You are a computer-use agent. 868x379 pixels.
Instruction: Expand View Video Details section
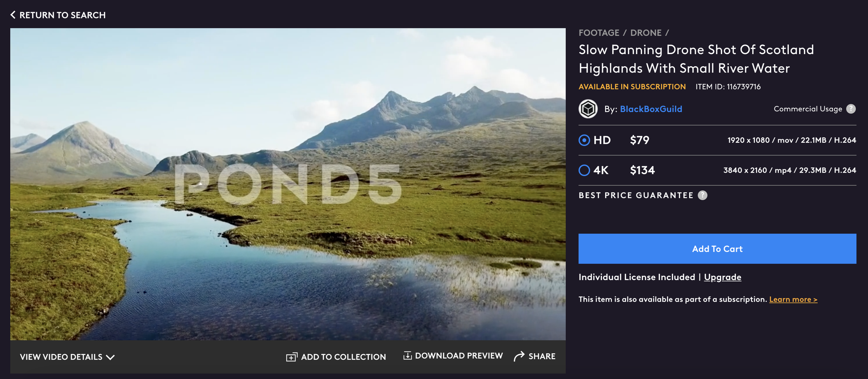click(61, 357)
